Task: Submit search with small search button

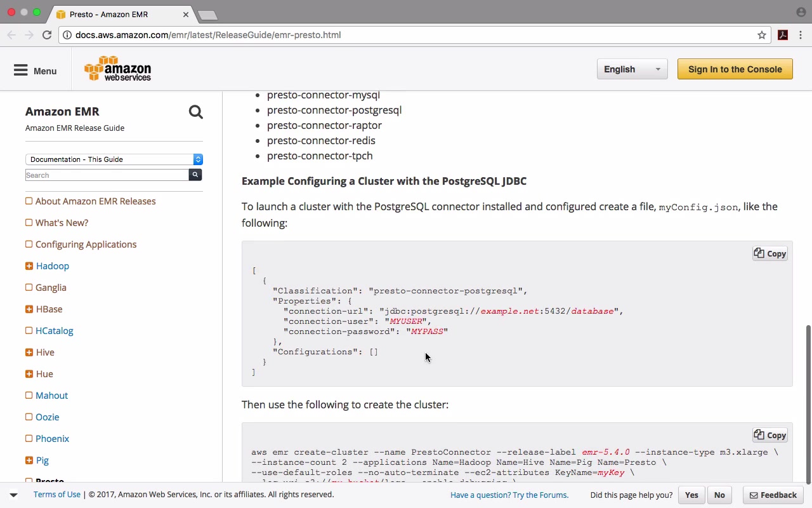Action: (195, 175)
